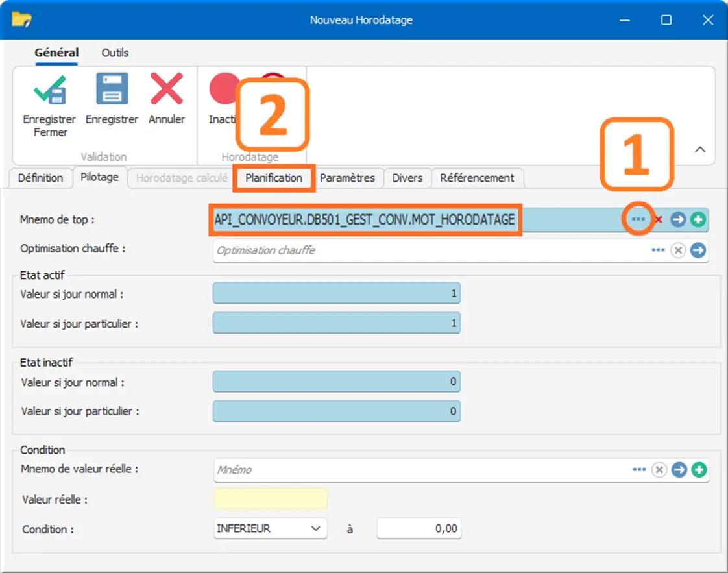Maximize the Nouveau Horodatage window
This screenshot has width=728, height=573.
[x=666, y=20]
